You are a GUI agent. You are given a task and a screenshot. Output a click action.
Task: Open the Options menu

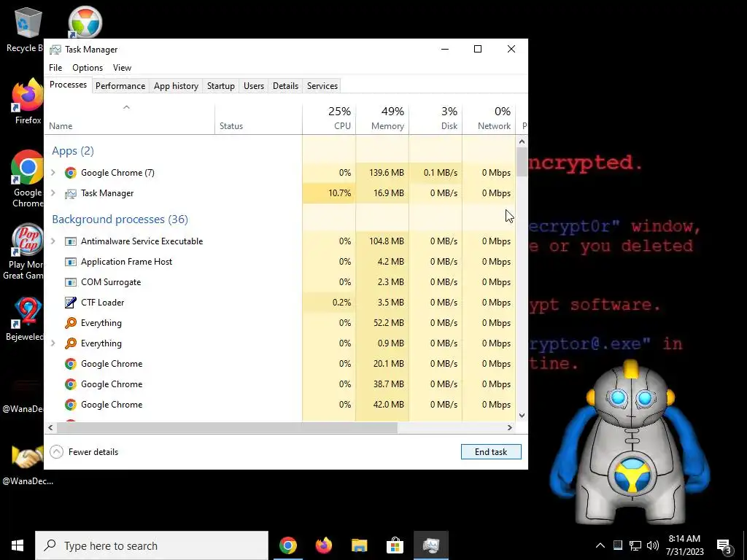(x=88, y=68)
